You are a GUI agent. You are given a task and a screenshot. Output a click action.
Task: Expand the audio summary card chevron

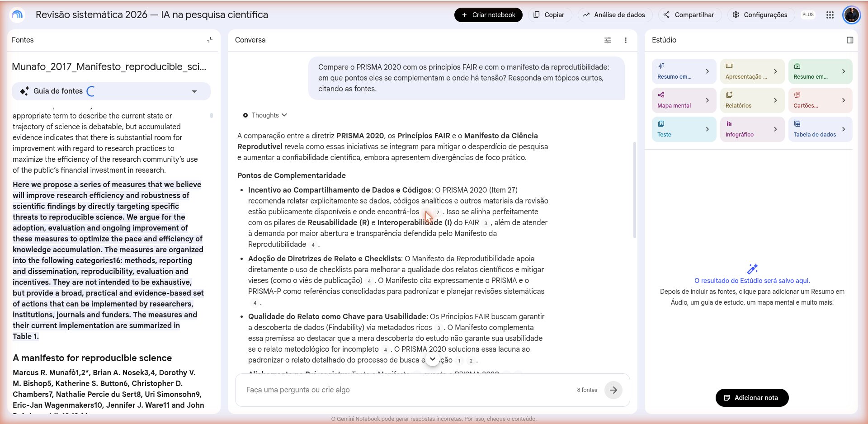click(708, 71)
